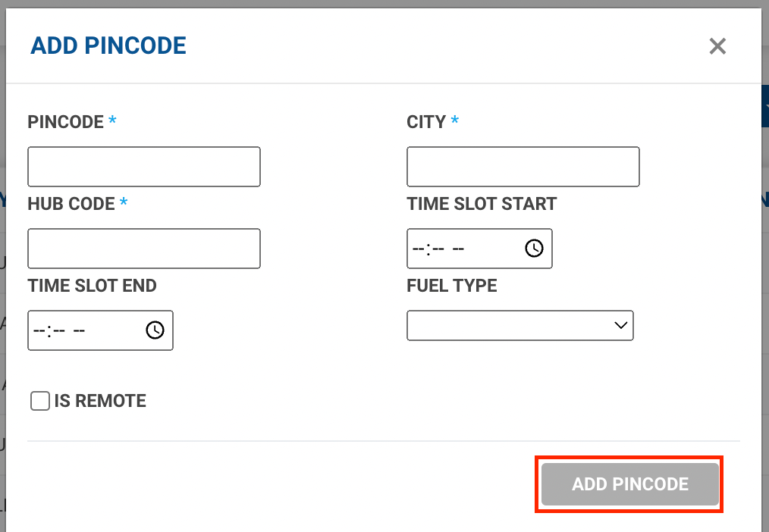Select AM/PM segment of Time Slot End

tap(78, 330)
